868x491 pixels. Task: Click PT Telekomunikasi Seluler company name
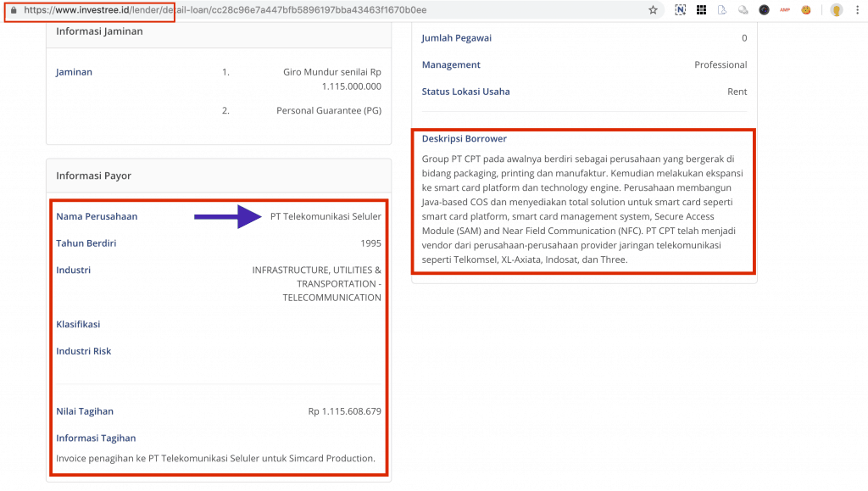coord(325,216)
